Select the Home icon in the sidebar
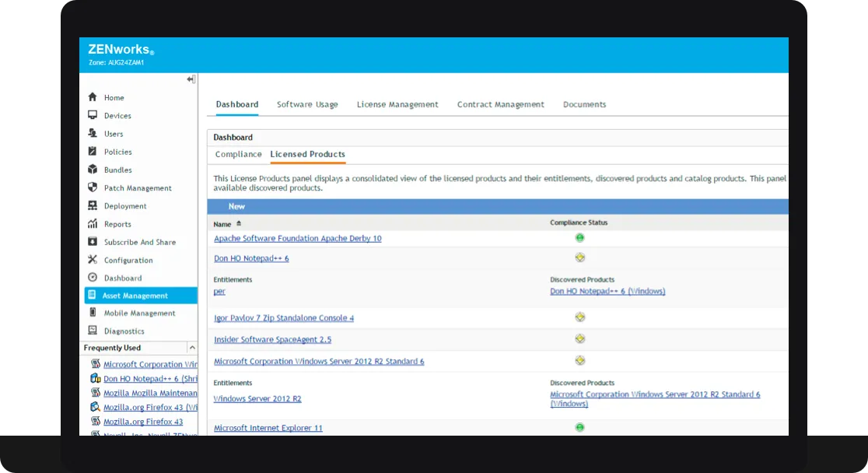 point(92,97)
